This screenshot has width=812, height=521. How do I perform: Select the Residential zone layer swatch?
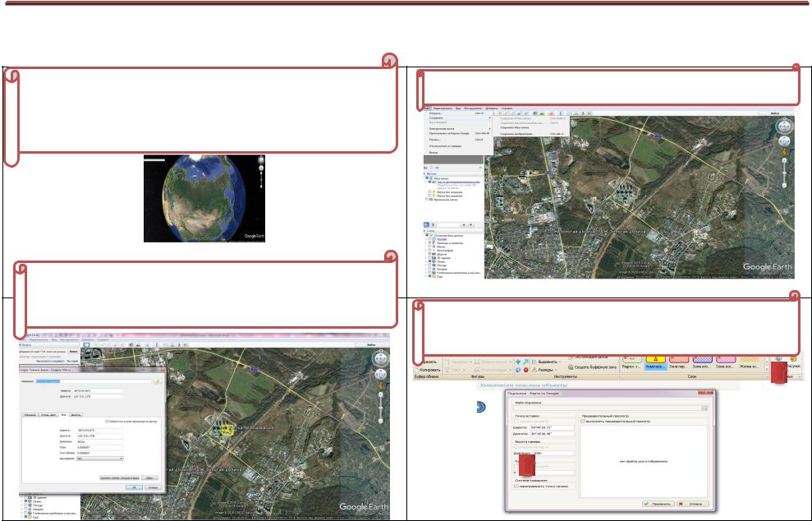pos(750,362)
